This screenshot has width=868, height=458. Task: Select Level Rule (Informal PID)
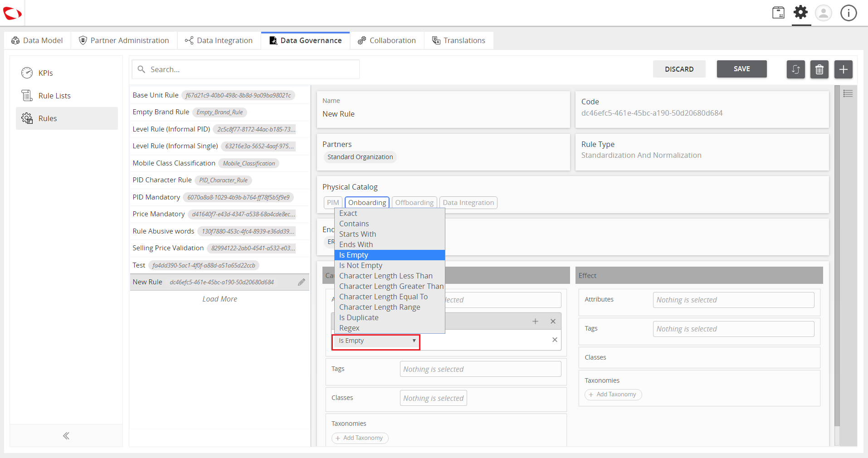tap(219, 129)
